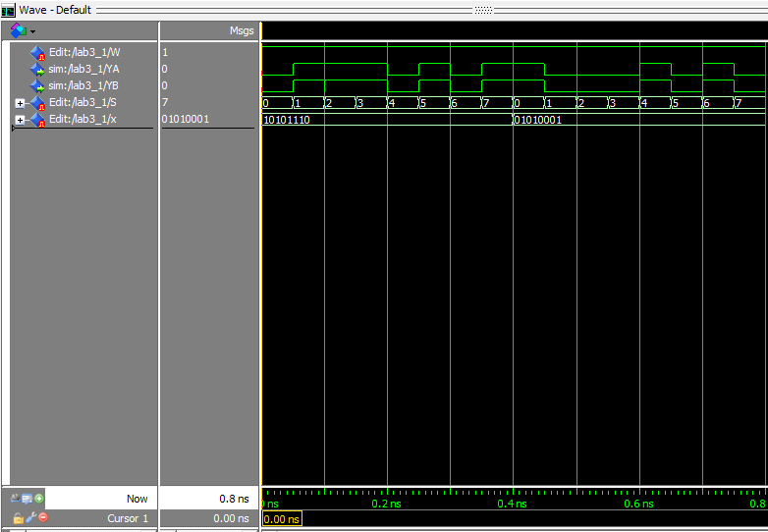Screen dimensions: 768x532
Task: Toggle the cursor lock padlock icon
Action: click(18, 517)
